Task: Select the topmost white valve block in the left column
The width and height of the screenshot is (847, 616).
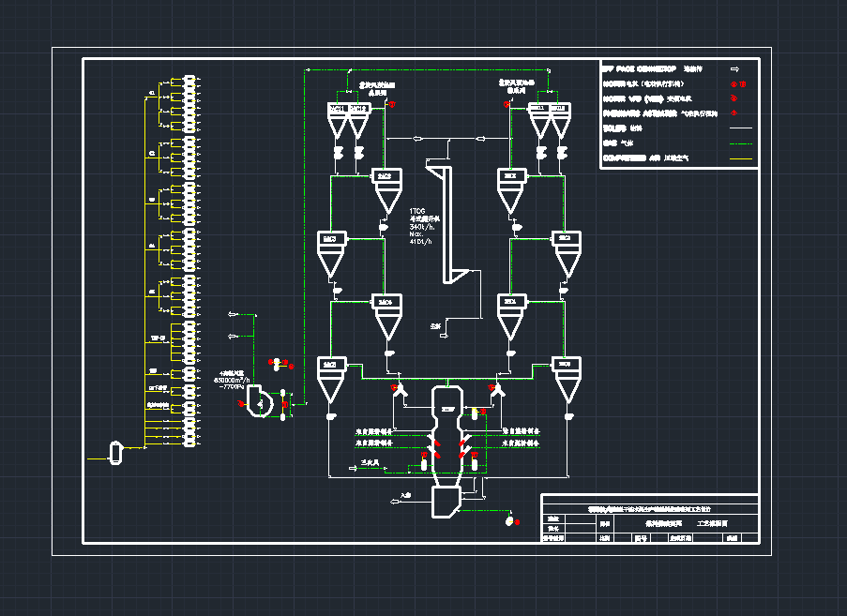Action: [x=189, y=81]
